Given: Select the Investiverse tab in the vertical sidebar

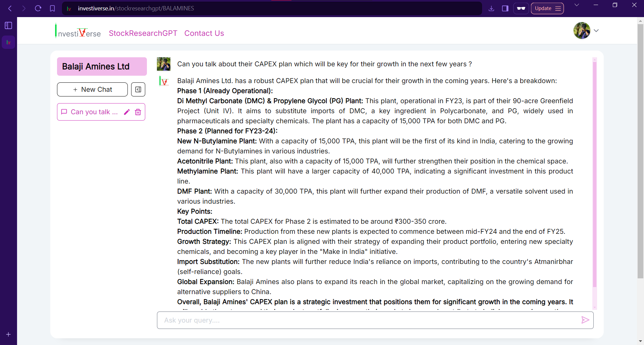Looking at the screenshot, I should click(8, 42).
